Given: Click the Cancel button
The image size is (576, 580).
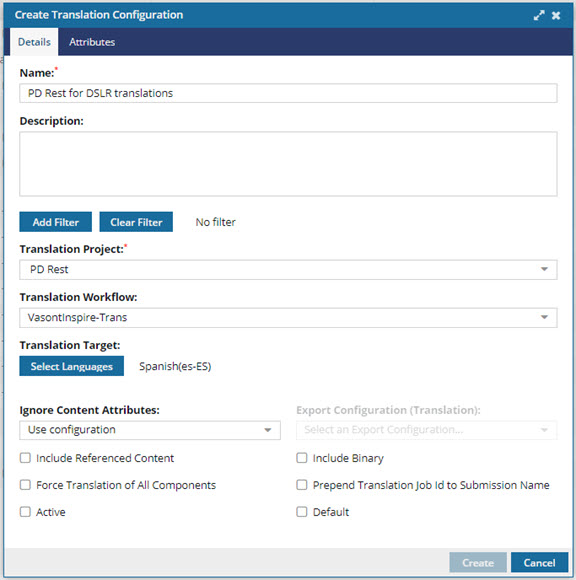Looking at the screenshot, I should pyautogui.click(x=539, y=563).
